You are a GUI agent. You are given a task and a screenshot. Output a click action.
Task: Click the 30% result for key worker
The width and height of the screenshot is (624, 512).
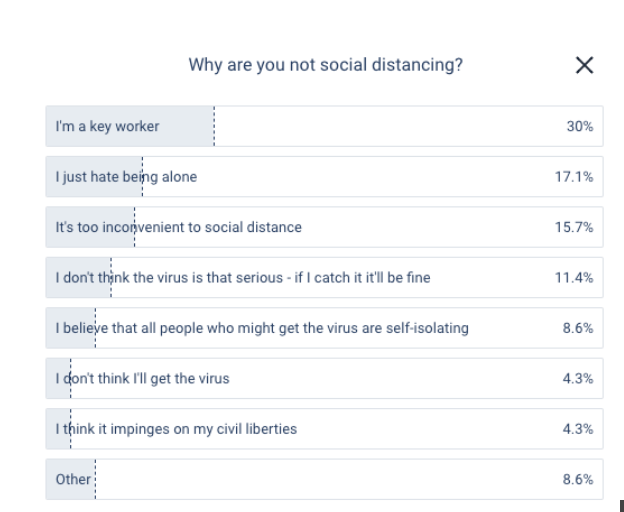pos(580,127)
